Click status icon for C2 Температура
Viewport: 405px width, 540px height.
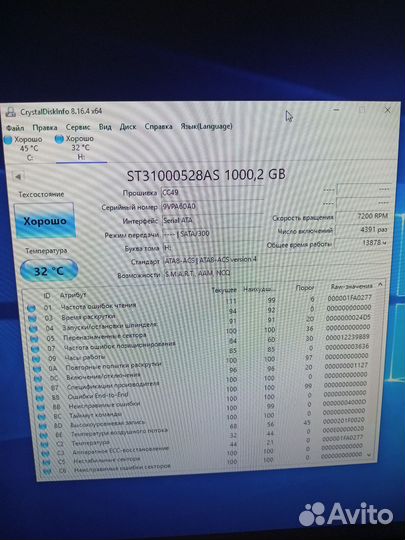coord(45,445)
